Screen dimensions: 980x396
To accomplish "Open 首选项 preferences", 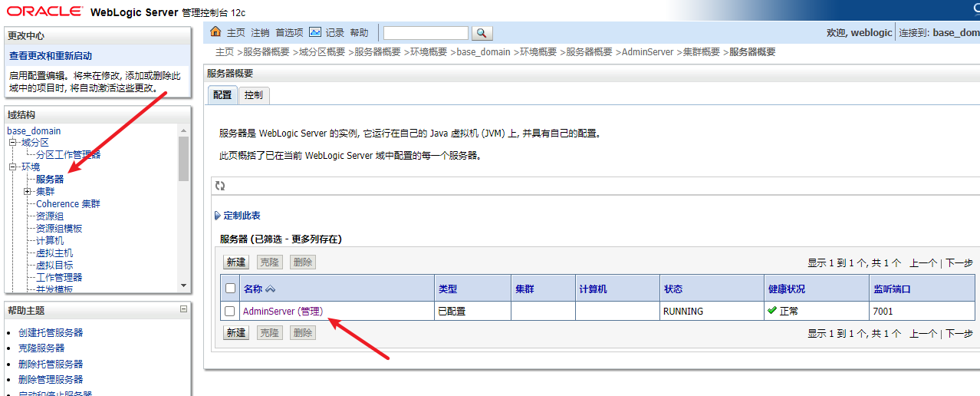I will click(290, 33).
